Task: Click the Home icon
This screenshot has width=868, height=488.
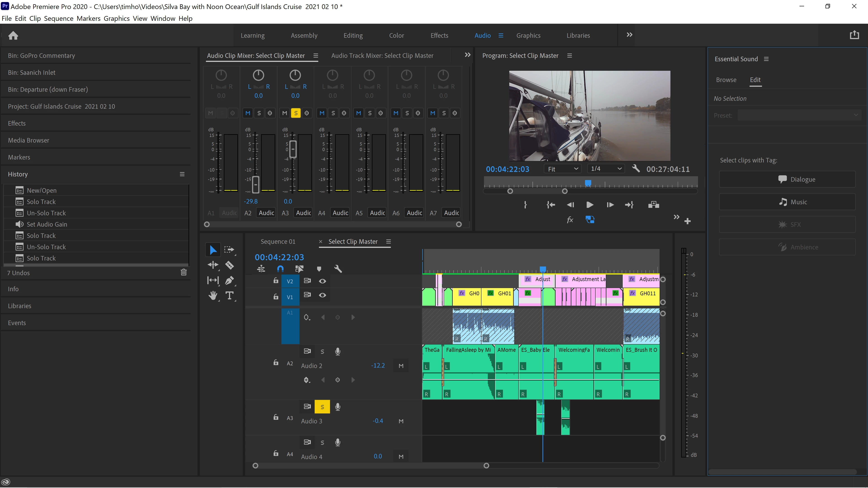Action: [13, 35]
